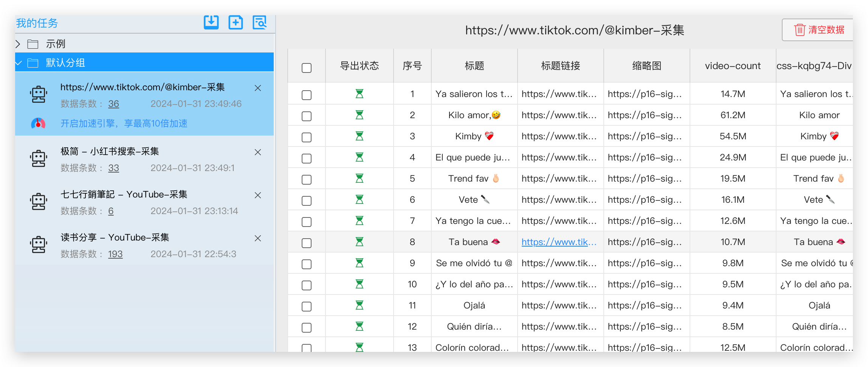Select the 极简 – 小红书搜索-采集 task
868x367 pixels.
144,159
